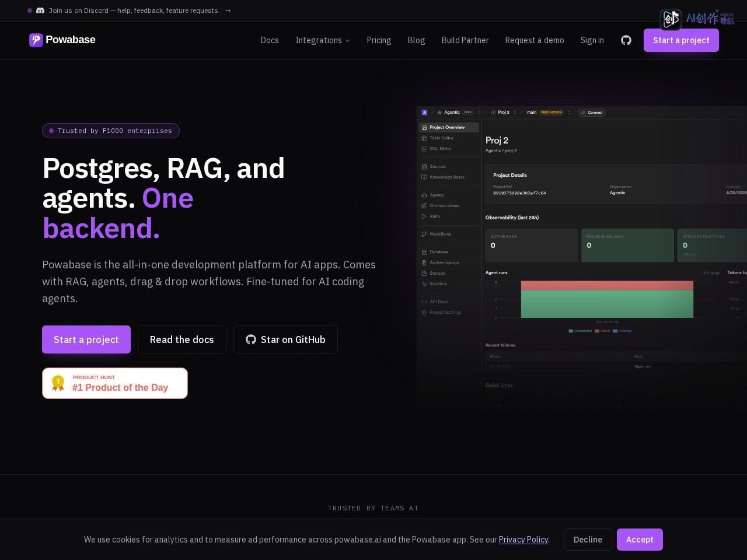Open Project Overview in the dashboard sidebar
Viewport: 747px width, 560px height.
449,127
